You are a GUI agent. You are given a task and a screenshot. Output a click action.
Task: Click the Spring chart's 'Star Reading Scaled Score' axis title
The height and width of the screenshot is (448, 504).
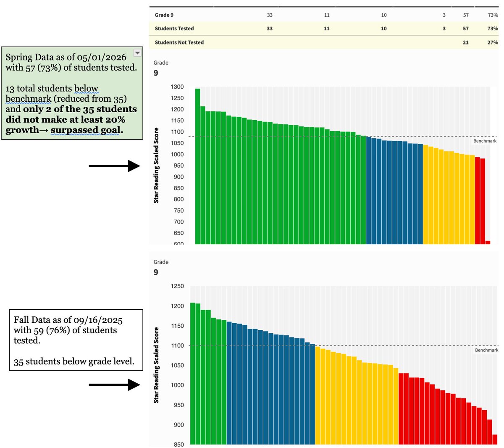tap(156, 166)
